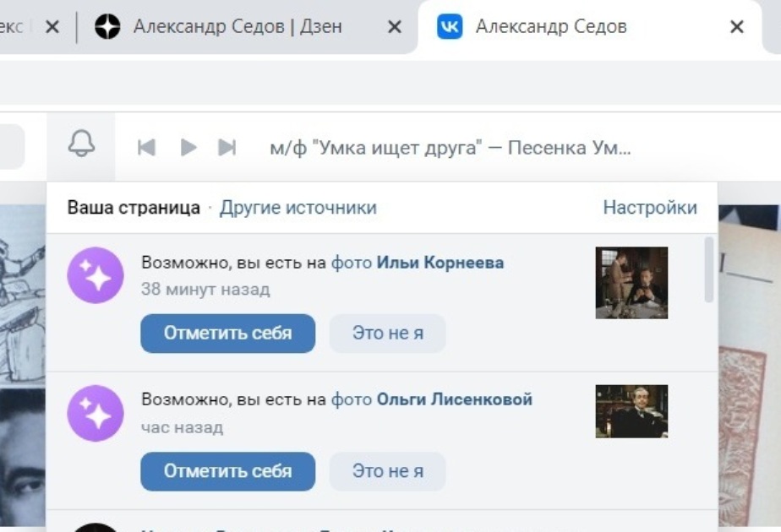Click the 38 минут назад timestamp

(x=205, y=289)
